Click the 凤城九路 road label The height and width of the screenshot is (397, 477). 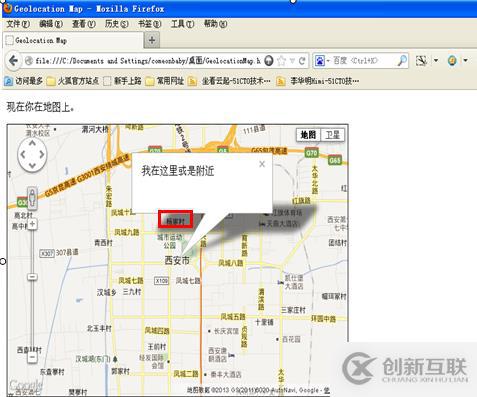point(127,232)
